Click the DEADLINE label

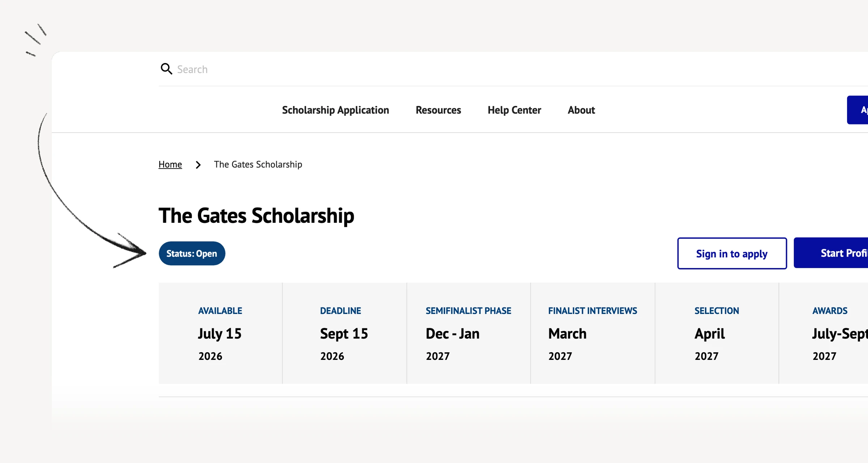point(340,311)
